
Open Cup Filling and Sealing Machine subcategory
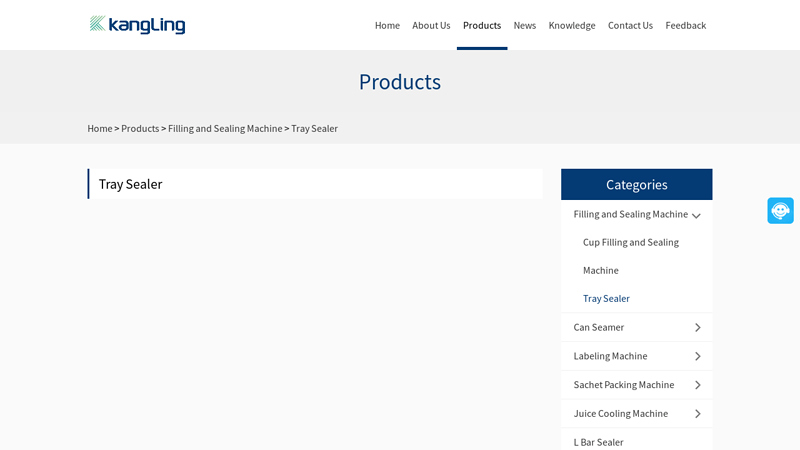631,256
